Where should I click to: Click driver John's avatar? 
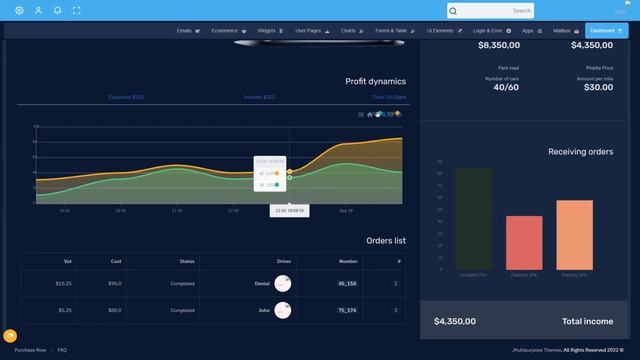click(x=282, y=310)
